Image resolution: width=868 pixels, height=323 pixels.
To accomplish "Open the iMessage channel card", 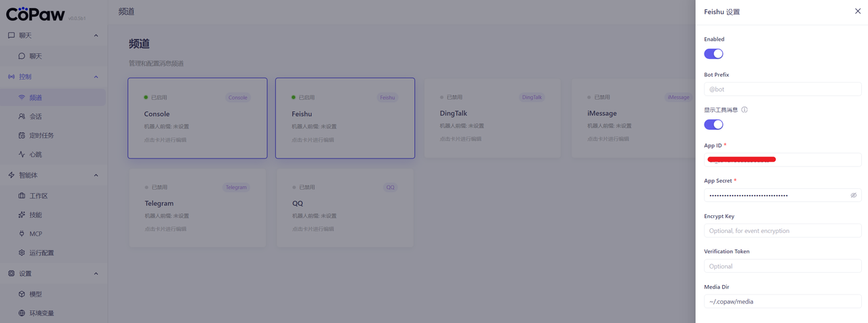I will coord(633,119).
